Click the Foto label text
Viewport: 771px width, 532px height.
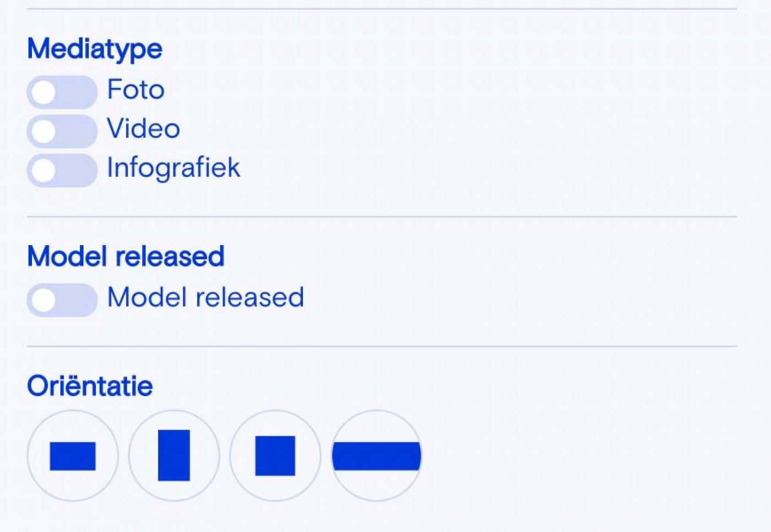135,89
